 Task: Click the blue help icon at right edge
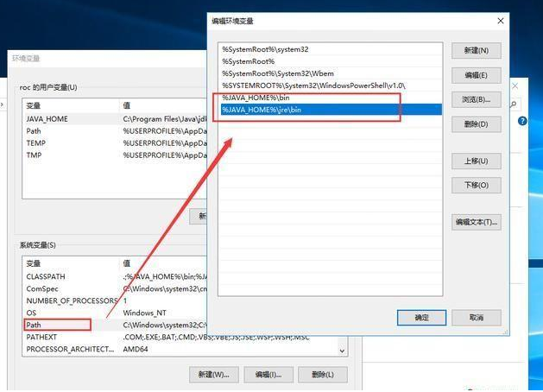click(x=522, y=123)
